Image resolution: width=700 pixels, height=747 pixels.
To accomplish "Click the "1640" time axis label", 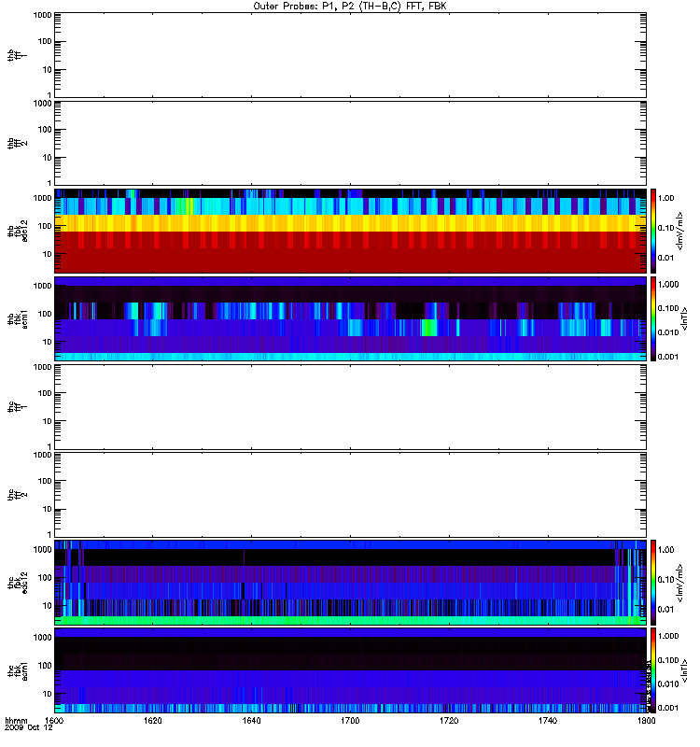I will pos(251,720).
